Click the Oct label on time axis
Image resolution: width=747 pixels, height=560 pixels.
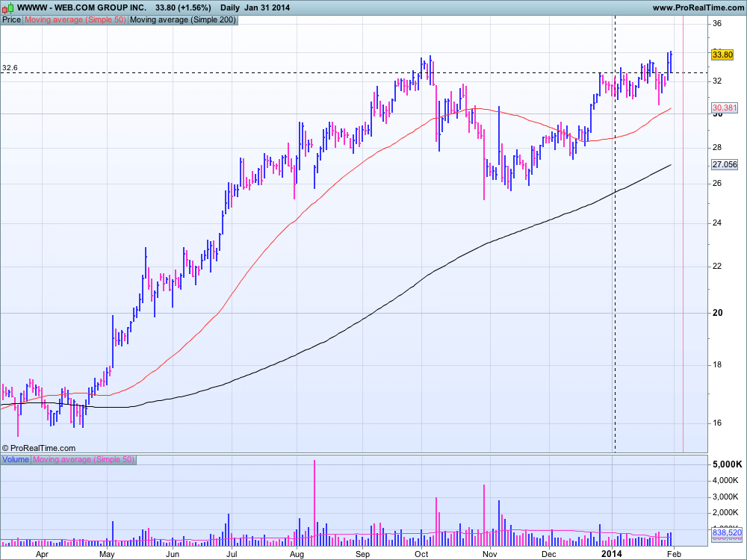pos(421,555)
